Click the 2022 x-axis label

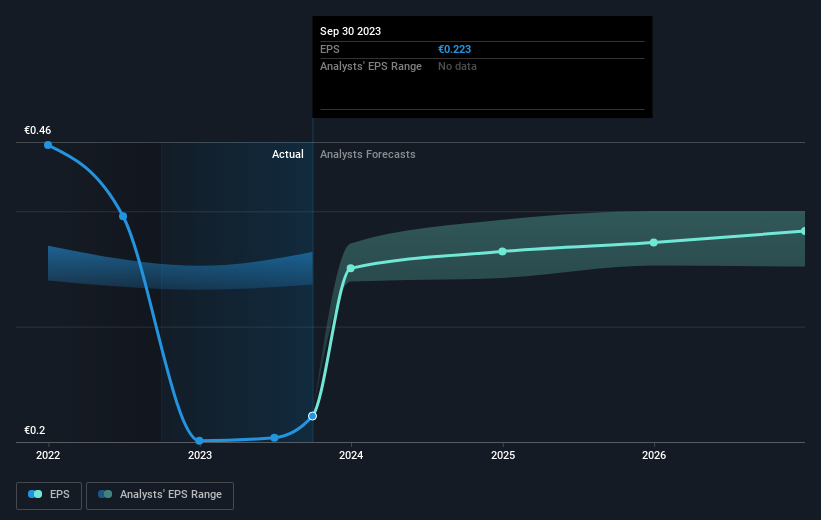click(48, 456)
